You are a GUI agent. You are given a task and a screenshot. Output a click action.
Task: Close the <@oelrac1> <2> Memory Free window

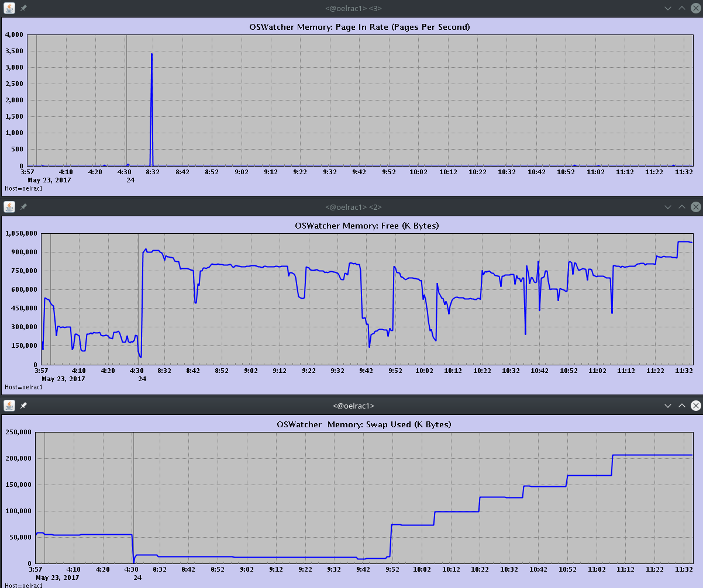coord(696,207)
